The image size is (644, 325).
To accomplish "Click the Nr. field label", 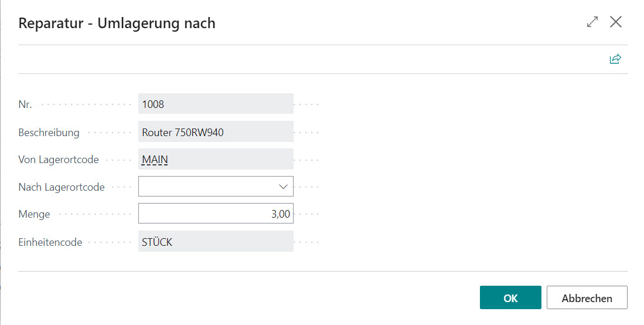I will click(x=25, y=105).
